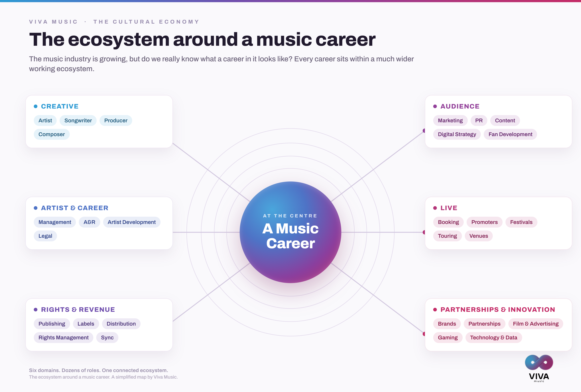Screen dimensions: 581x392
Task: Click the Labels tag
Action: [x=86, y=324]
